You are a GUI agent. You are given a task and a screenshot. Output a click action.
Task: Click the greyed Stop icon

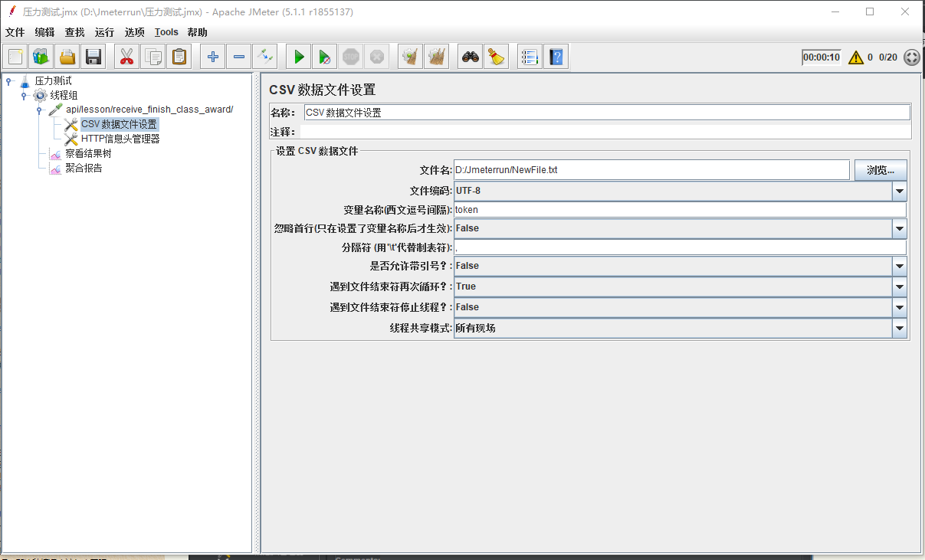pyautogui.click(x=351, y=57)
